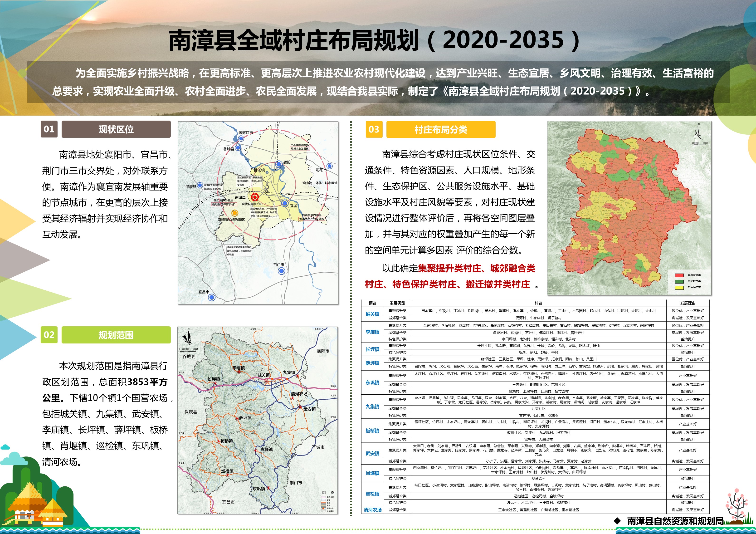Click 武安镇 in the table's town column
This screenshot has height=534, width=756.
(372, 454)
